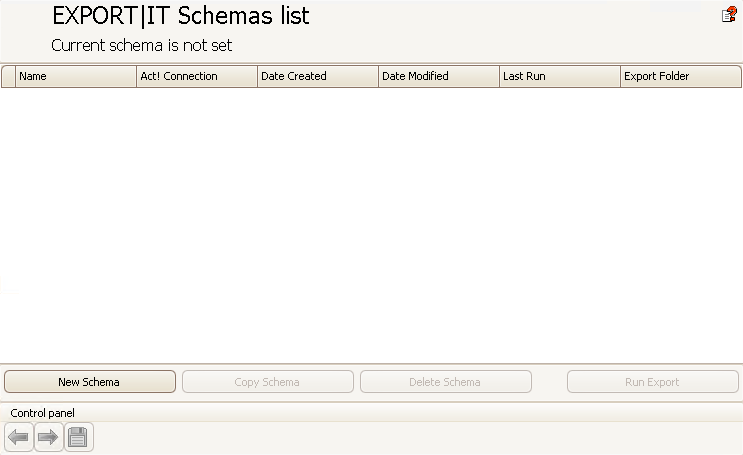Click the Delete Schema button
This screenshot has height=455, width=743.
[445, 382]
